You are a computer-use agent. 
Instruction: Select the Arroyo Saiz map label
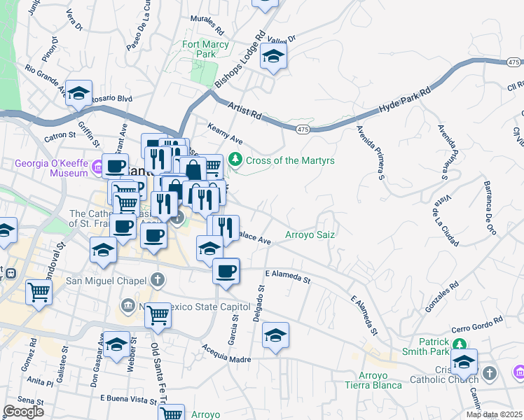(x=309, y=235)
